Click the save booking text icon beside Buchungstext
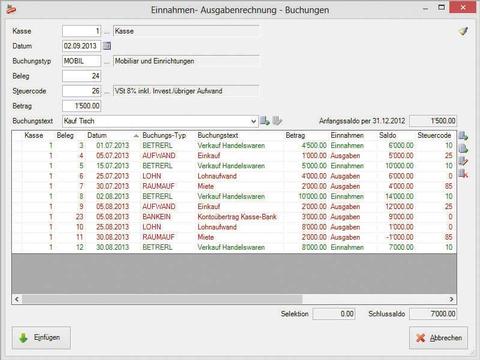The width and height of the screenshot is (480, 360). (265, 121)
